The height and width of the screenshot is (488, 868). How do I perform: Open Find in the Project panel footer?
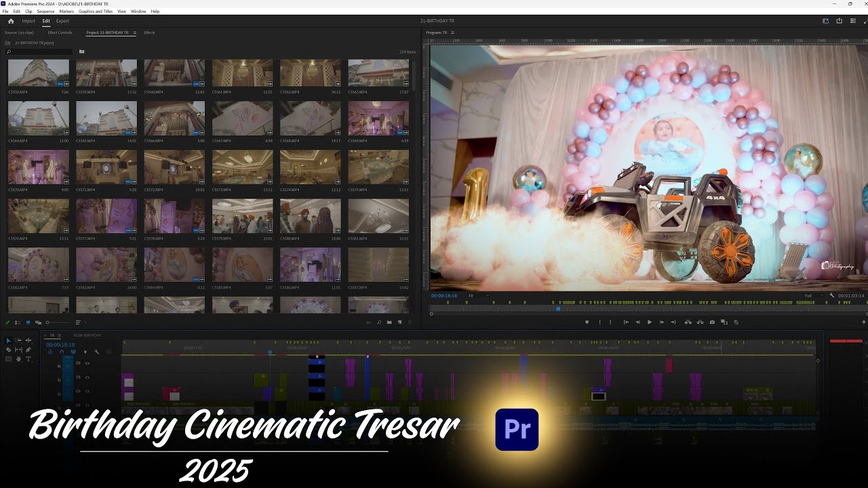coord(379,322)
